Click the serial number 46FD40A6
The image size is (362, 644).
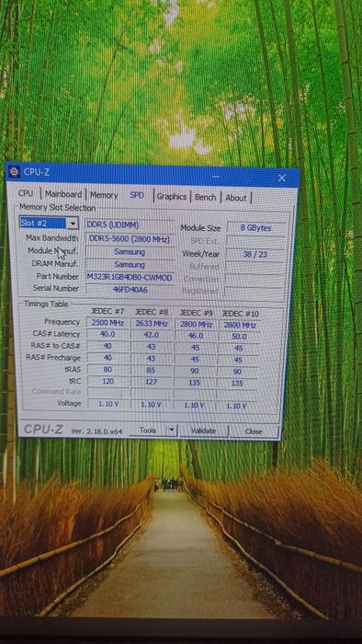click(x=130, y=290)
